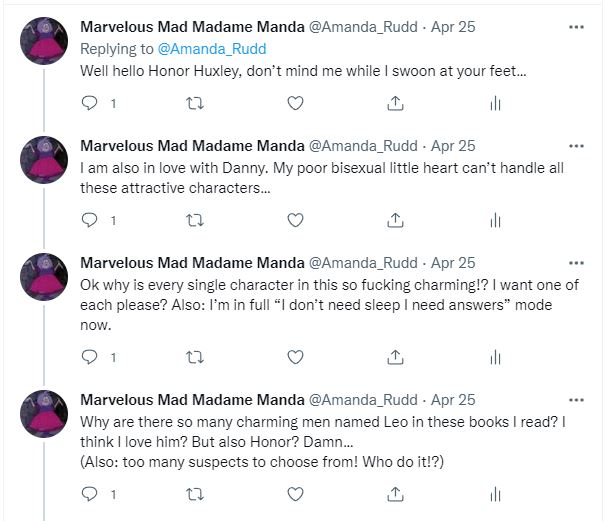Like the tweet about being in love with Danny
Viewport: 607px width, 521px height.
pos(295,220)
